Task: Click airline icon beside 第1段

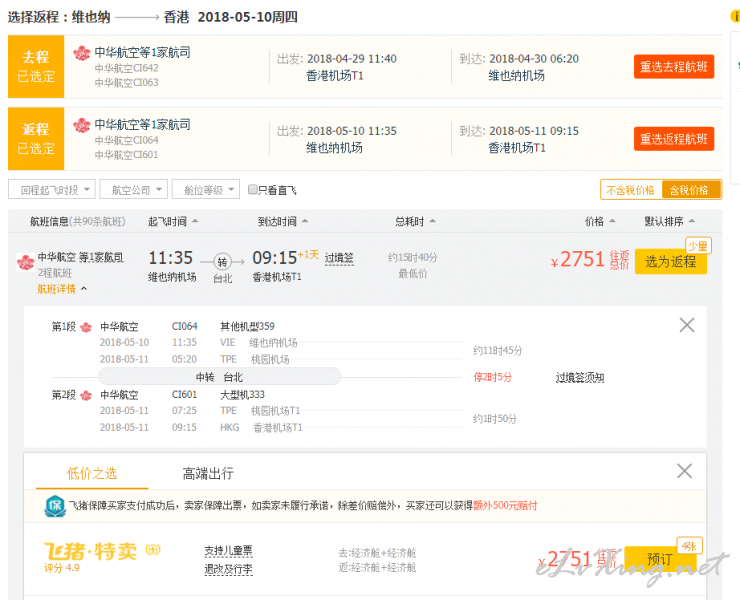Action: [86, 327]
